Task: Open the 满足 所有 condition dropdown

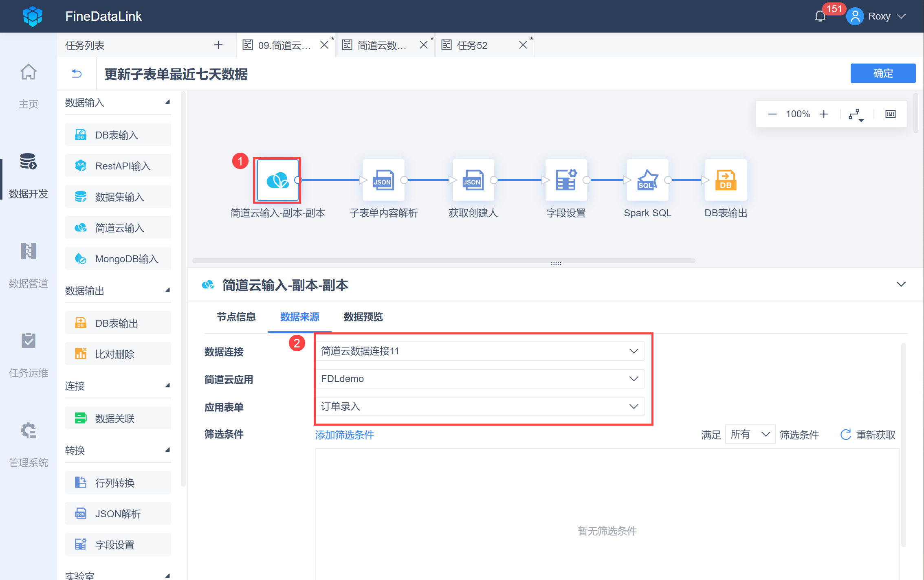Action: (750, 435)
